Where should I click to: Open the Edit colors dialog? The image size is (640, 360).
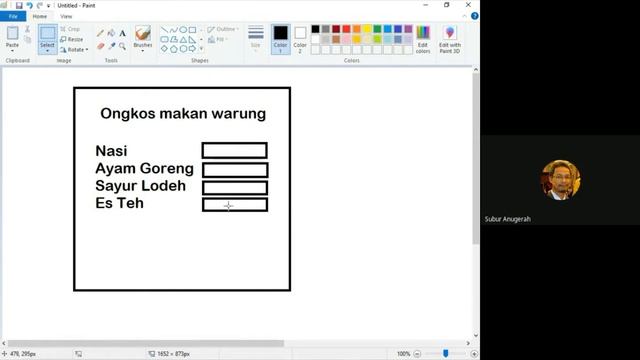coord(423,39)
